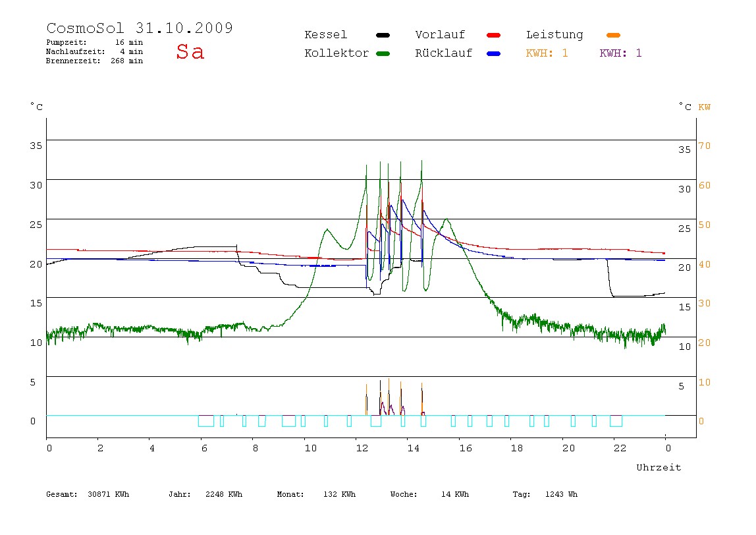Click the Kessel legend label
The height and width of the screenshot is (535, 756).
click(325, 35)
